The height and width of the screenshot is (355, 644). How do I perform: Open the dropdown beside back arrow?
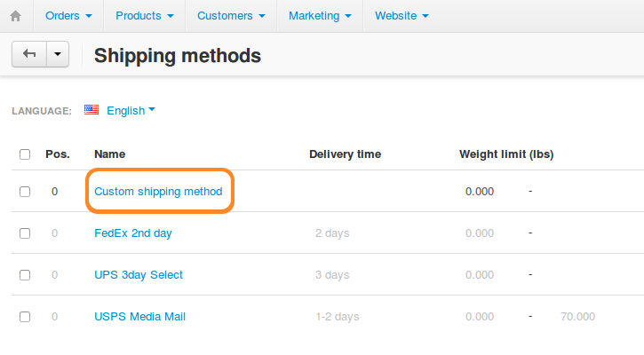58,54
